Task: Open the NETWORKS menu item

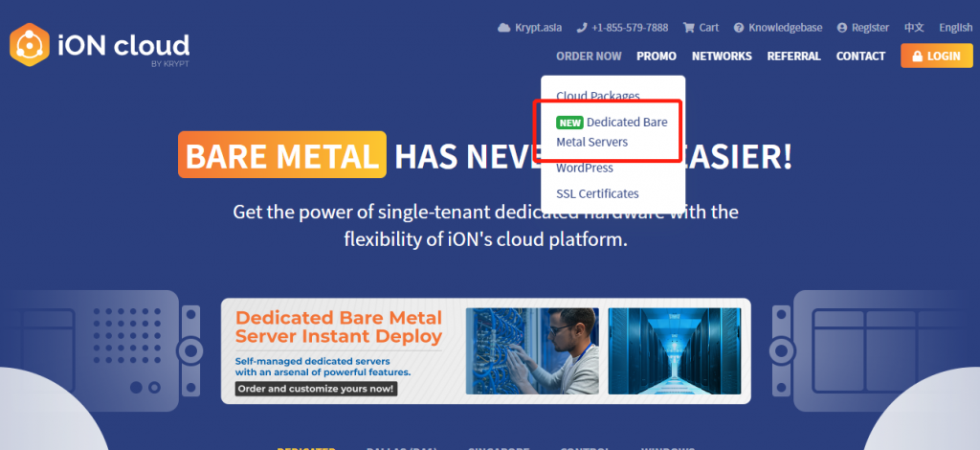Action: [722, 56]
